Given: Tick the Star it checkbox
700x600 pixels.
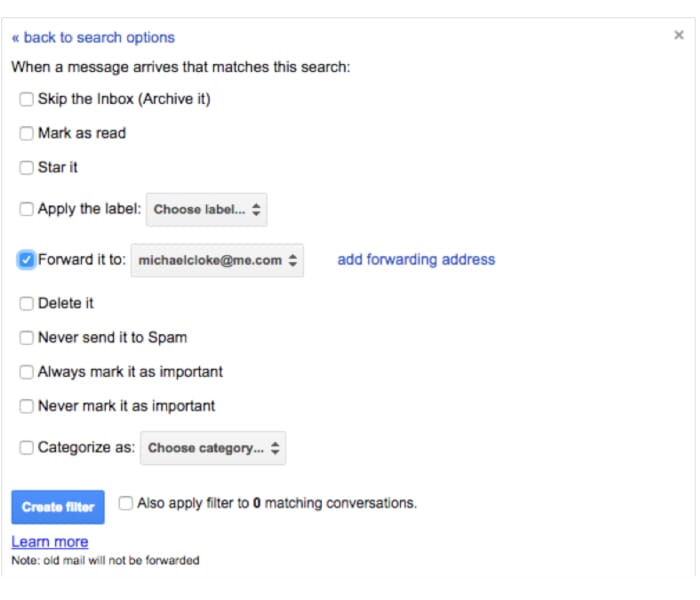Looking at the screenshot, I should pos(26,167).
